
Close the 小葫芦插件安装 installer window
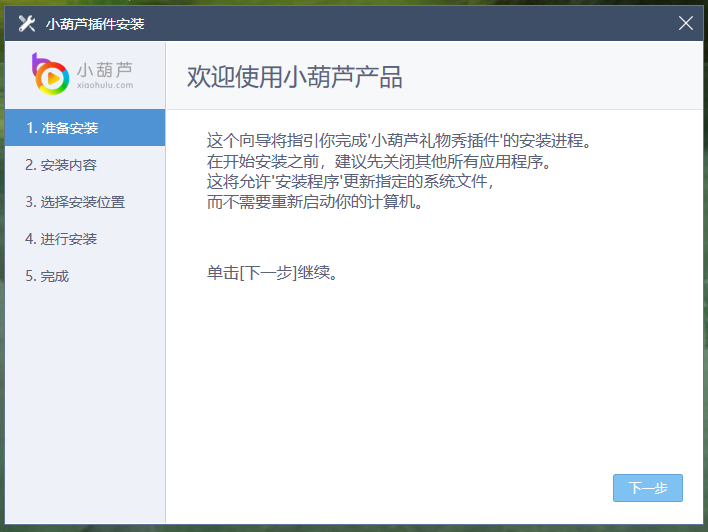[685, 23]
